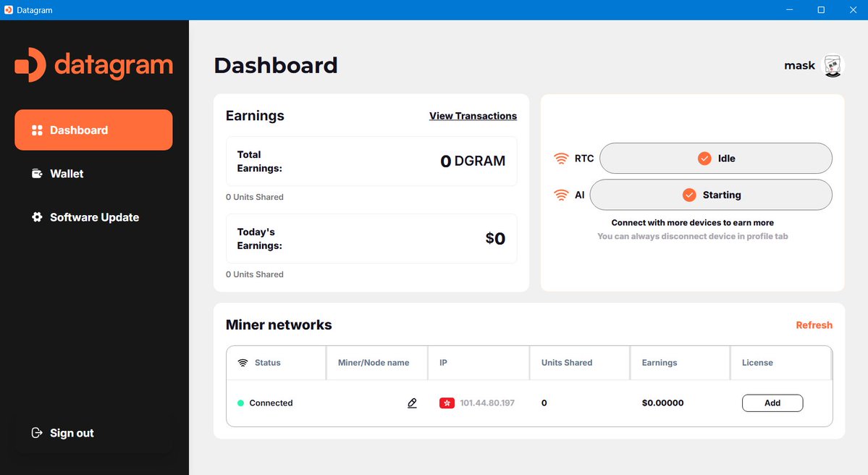The height and width of the screenshot is (475, 868).
Task: Click the RTC Idle status button
Action: 716,159
